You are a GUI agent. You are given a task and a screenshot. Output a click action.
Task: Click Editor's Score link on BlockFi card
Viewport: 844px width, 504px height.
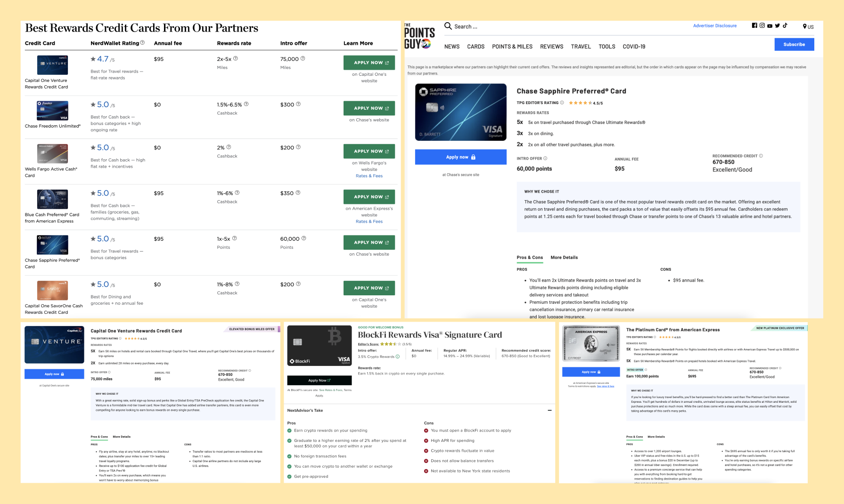click(368, 344)
